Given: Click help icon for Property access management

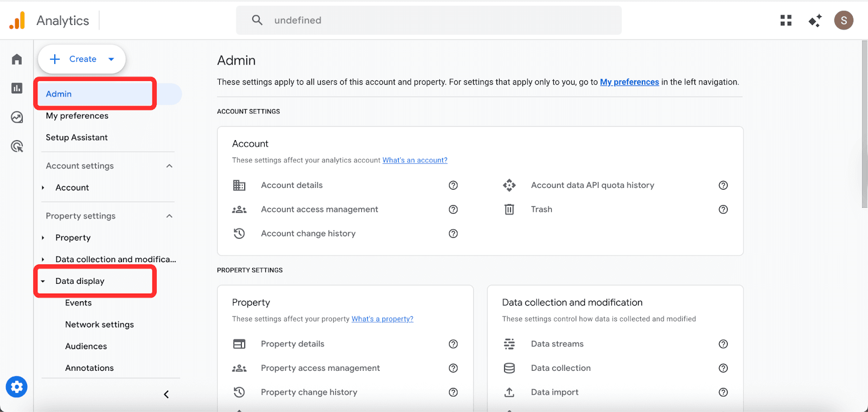Looking at the screenshot, I should tap(454, 368).
